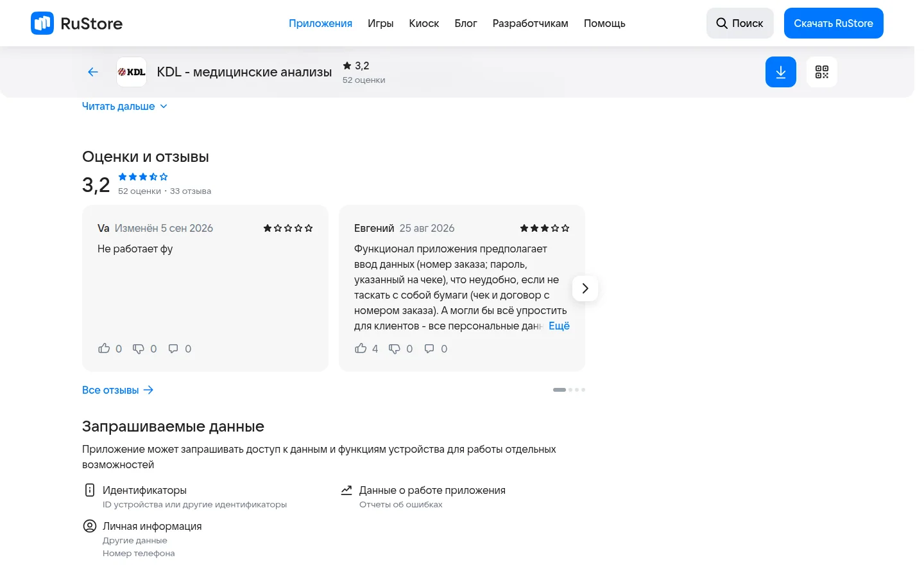Screen dimensions: 924x578
Task: Open the Все отзывы link
Action: coord(118,390)
